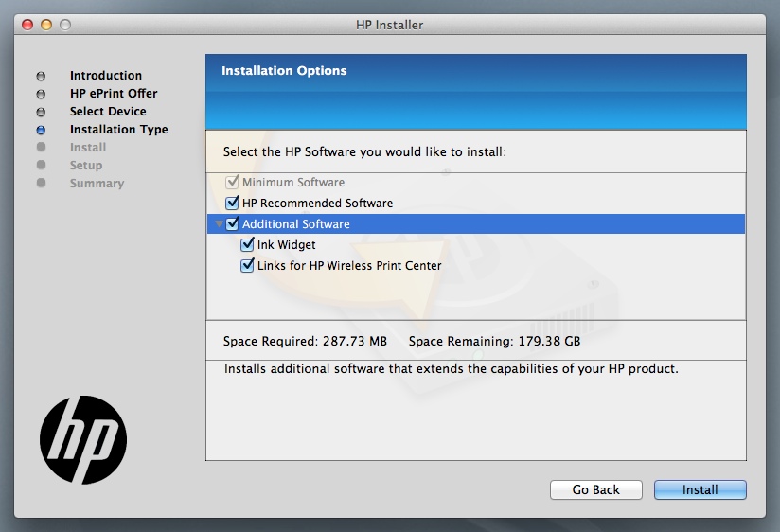Uncheck the Ink Widget option
Image resolution: width=780 pixels, height=532 pixels.
click(247, 245)
